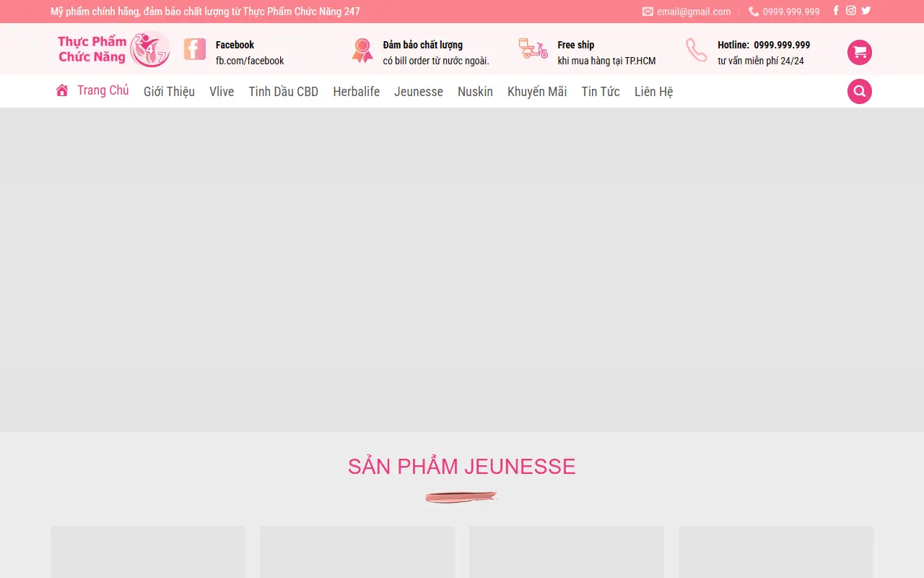The image size is (924, 578).
Task: Click the bold Facebook heading in header
Action: (x=235, y=45)
